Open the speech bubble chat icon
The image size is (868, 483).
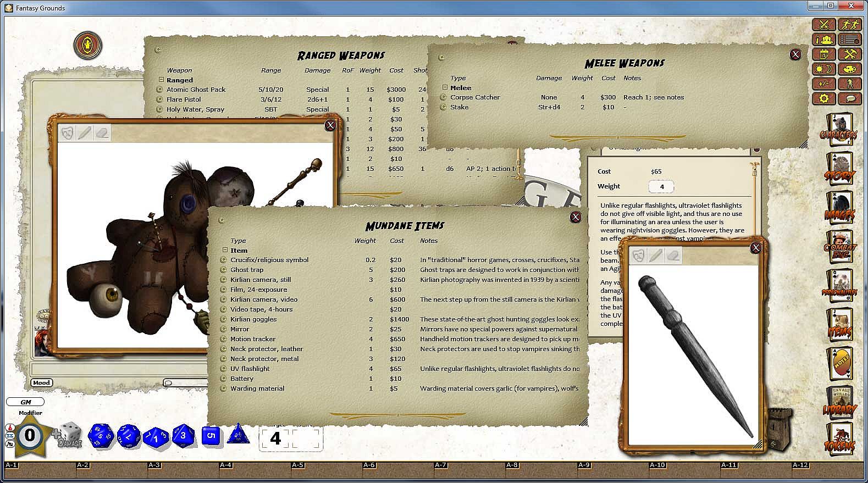point(850,99)
